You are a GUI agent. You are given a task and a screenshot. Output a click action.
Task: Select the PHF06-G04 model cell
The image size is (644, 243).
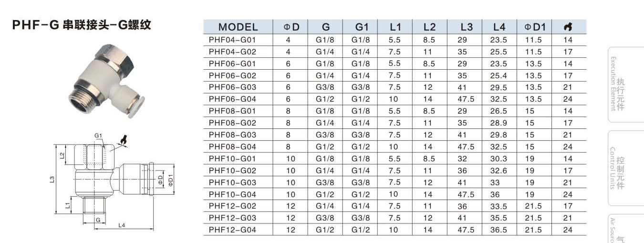232,99
